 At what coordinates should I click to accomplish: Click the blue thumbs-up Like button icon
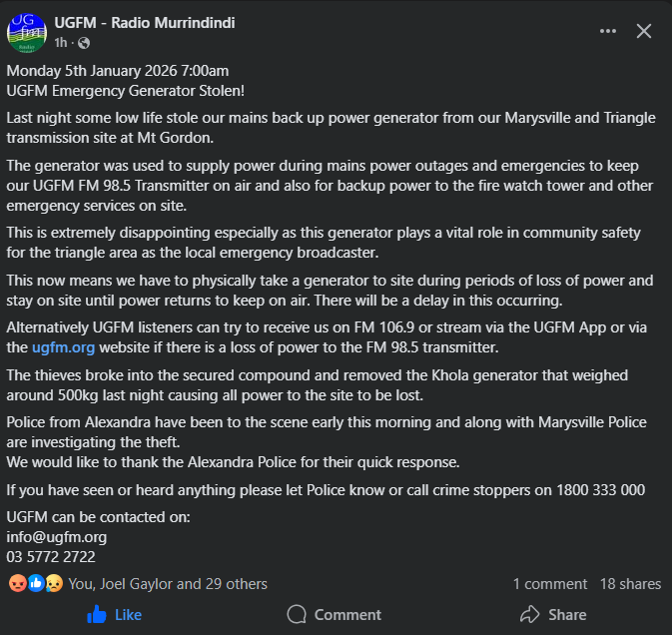(97, 614)
